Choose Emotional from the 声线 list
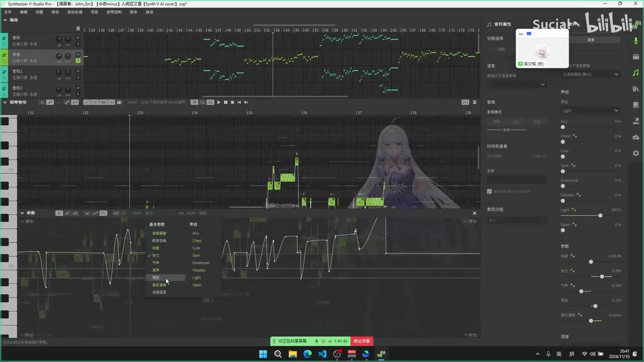This screenshot has width=644, height=362. (201, 263)
